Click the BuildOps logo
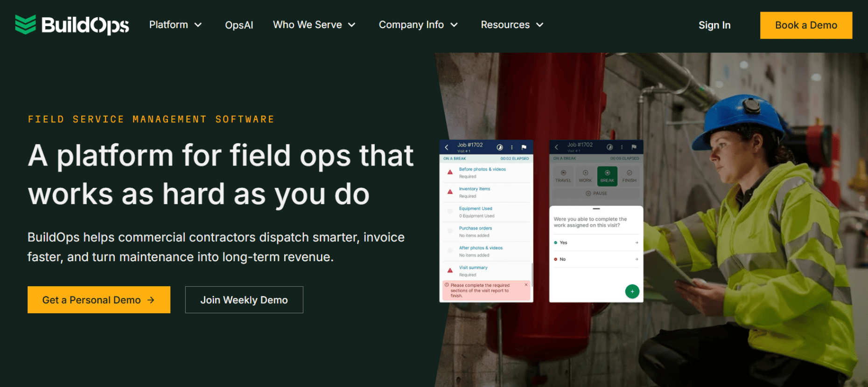This screenshot has width=868, height=387. (x=72, y=25)
